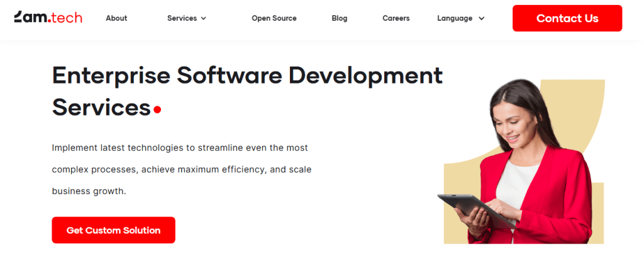
Task: Open the Language selector label
Action: (455, 18)
